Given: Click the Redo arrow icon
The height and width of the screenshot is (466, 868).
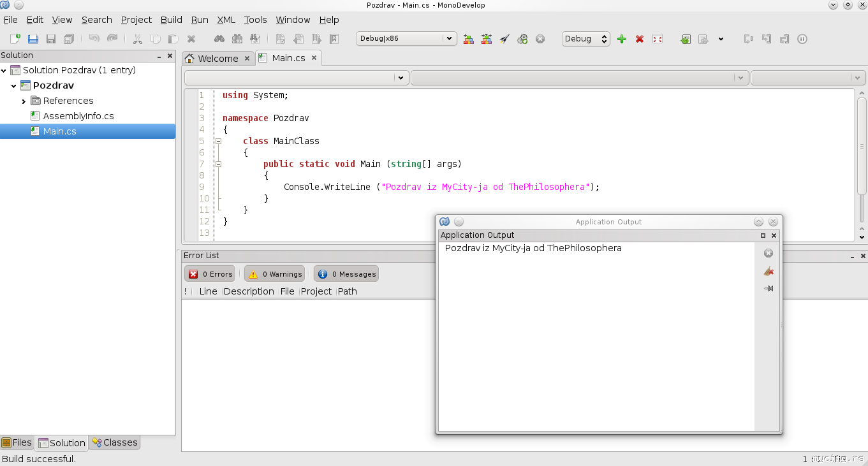Looking at the screenshot, I should pyautogui.click(x=112, y=39).
